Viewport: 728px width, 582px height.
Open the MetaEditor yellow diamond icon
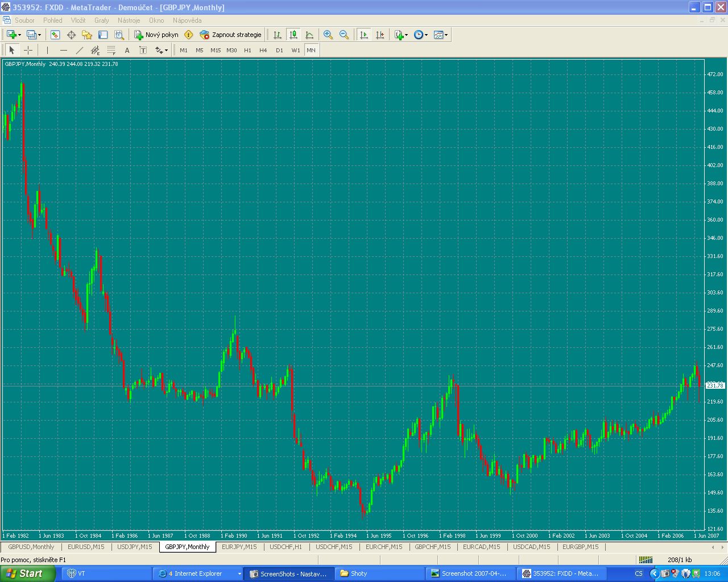tap(189, 35)
